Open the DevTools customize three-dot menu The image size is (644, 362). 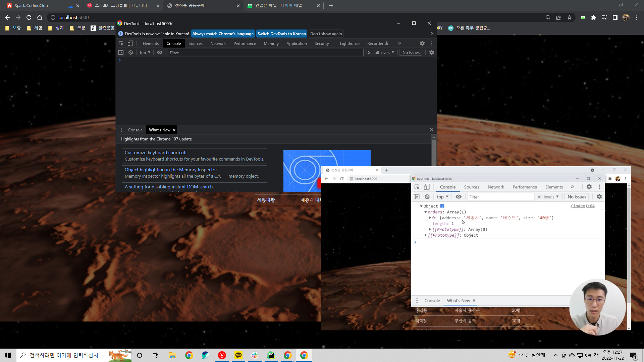[x=432, y=44]
